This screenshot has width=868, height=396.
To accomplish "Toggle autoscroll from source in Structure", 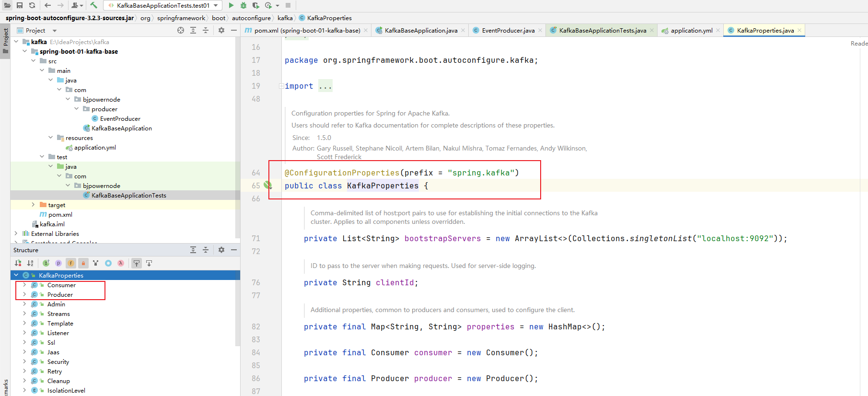I will [149, 263].
